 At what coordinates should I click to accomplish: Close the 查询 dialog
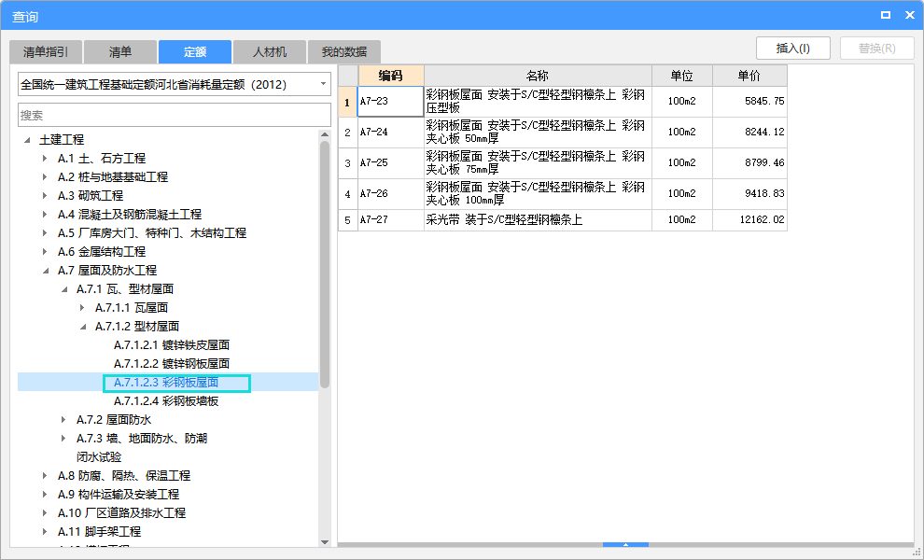(910, 15)
